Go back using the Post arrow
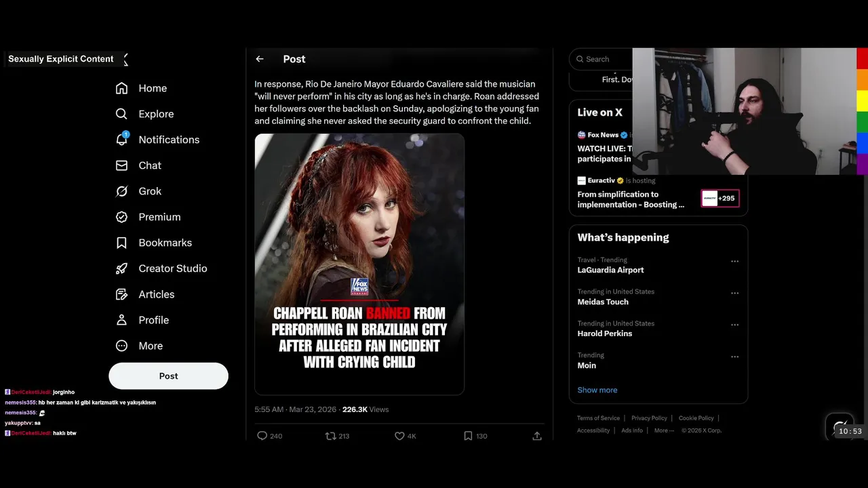 (x=260, y=59)
